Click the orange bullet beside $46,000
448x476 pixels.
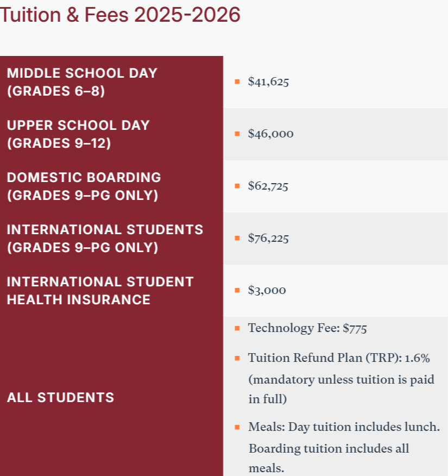(x=237, y=134)
